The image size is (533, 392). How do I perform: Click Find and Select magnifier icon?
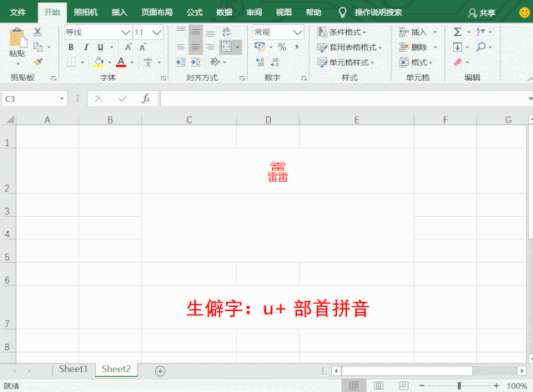pyautogui.click(x=480, y=47)
